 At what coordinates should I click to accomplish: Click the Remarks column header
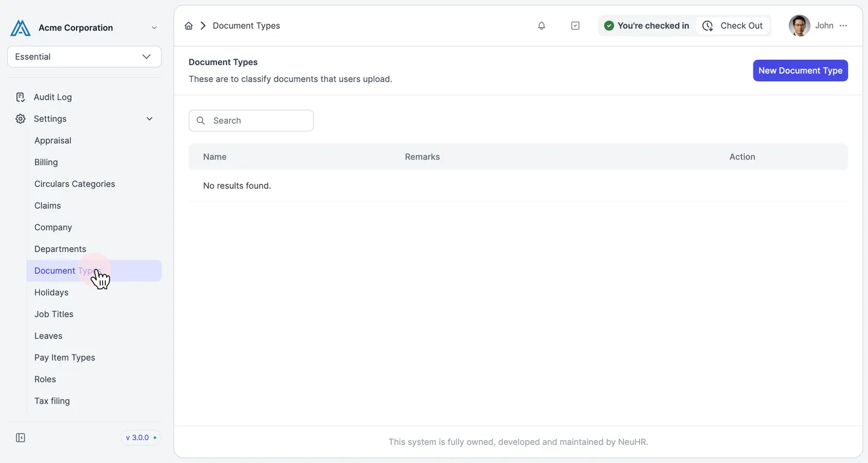422,157
